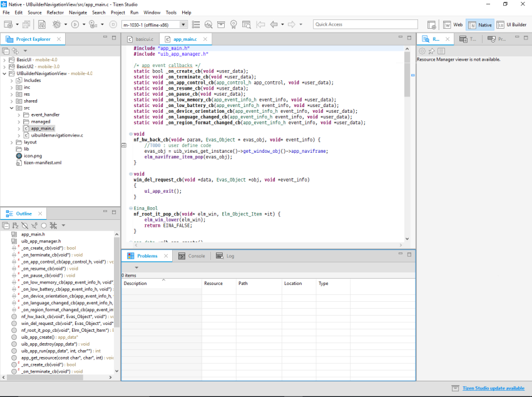Toggle Hide Fields in the Outline panel
The width and height of the screenshot is (532, 397).
25,225
